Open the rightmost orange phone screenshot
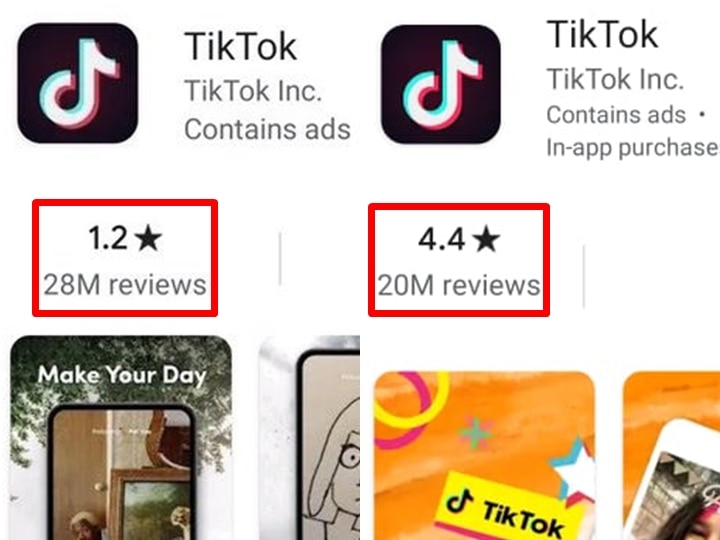Screen dimensions: 720x540 [671, 456]
